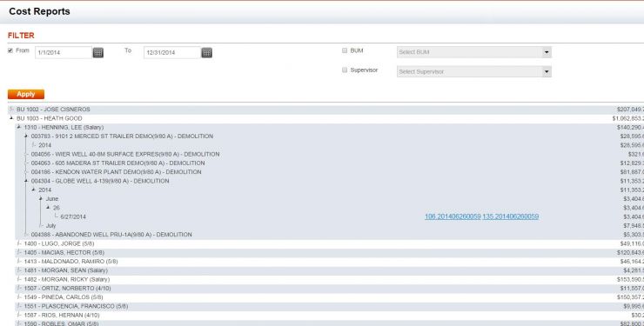Open the From date calendar picker

[98, 52]
